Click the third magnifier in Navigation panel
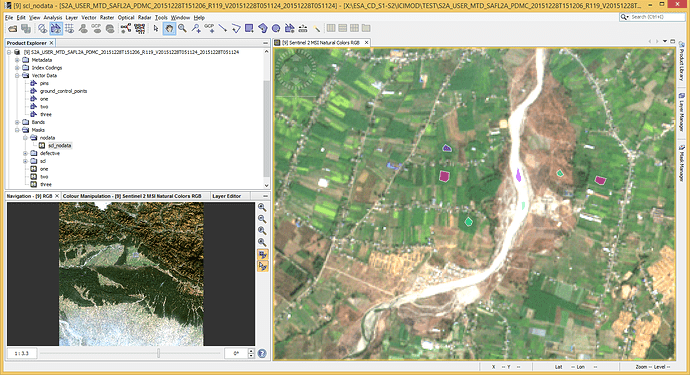Viewport: 690px width, 375px height. coord(262,231)
